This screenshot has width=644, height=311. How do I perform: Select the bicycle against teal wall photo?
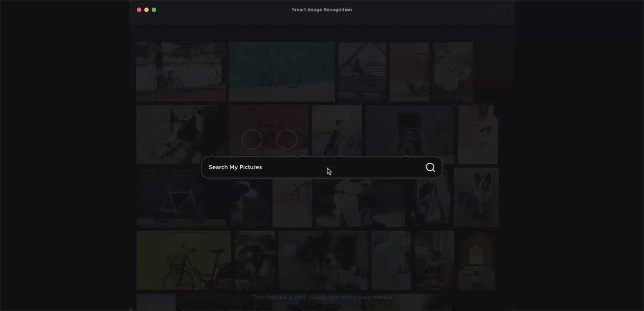282,72
